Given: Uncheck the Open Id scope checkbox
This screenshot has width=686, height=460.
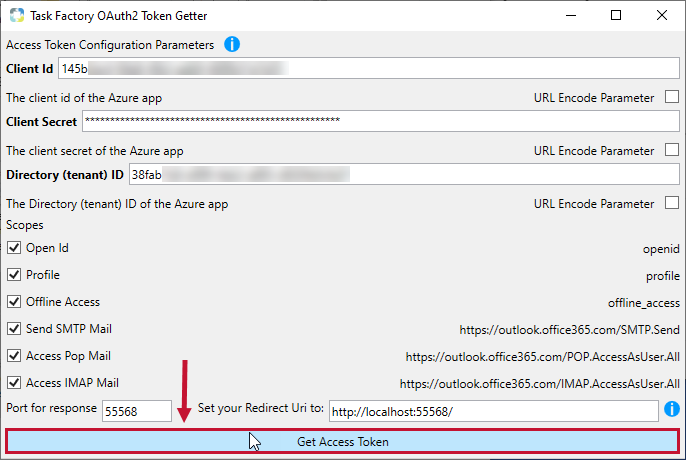Looking at the screenshot, I should 14,248.
